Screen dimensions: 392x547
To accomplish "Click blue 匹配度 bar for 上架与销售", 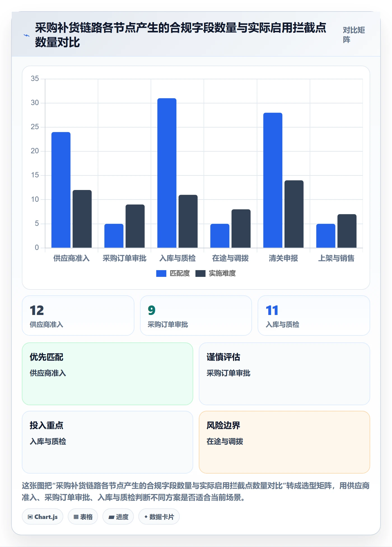I will (326, 236).
